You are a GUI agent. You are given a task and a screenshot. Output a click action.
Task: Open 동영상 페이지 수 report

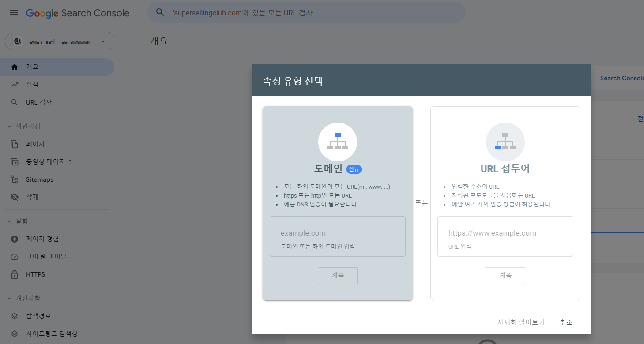[x=57, y=162]
